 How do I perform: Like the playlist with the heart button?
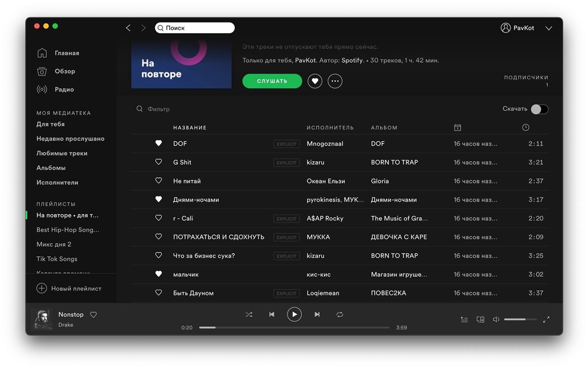point(315,81)
